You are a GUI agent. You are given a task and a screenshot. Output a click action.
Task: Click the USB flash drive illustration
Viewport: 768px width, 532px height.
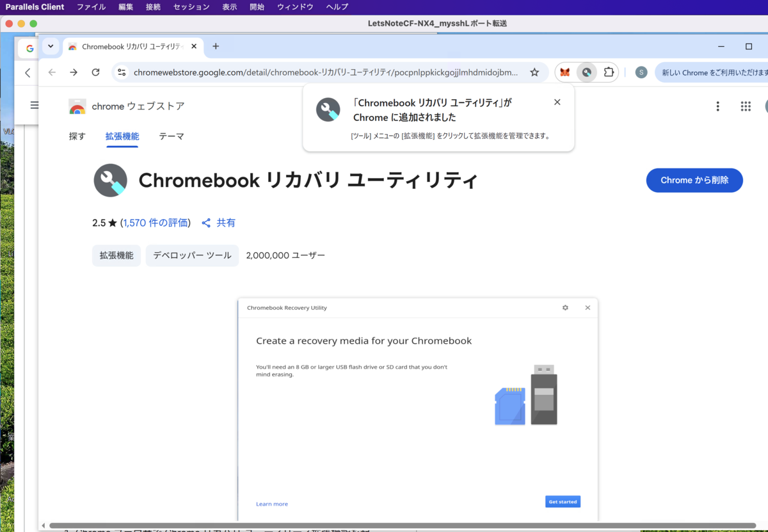(x=544, y=395)
